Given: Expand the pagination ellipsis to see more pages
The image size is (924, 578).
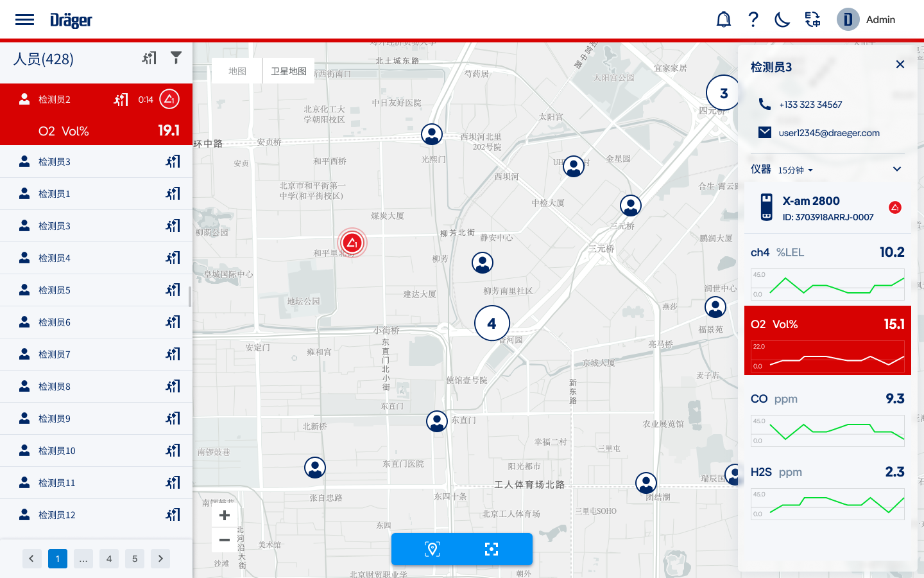Looking at the screenshot, I should pyautogui.click(x=83, y=559).
